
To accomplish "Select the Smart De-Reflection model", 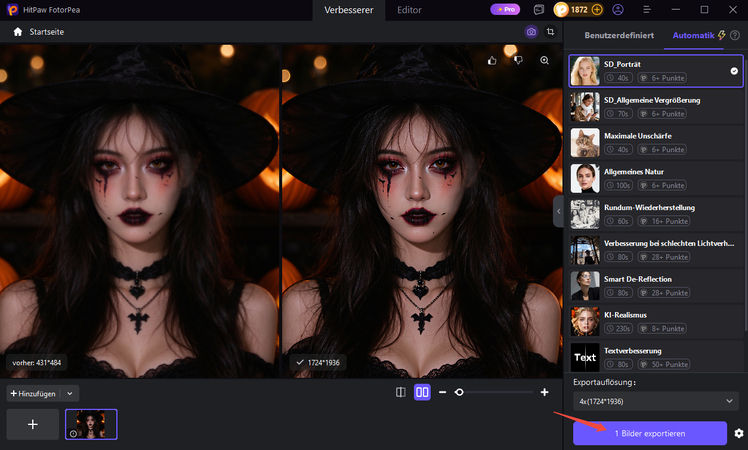I will [656, 285].
